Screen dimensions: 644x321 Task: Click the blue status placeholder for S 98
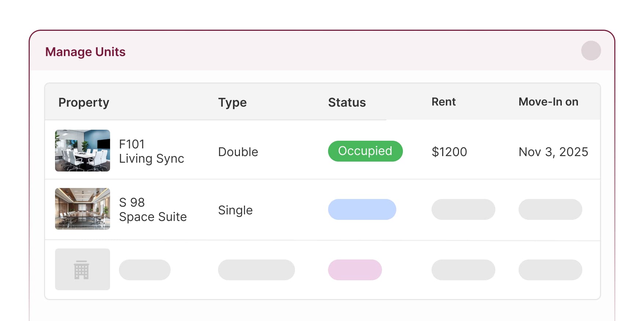[362, 210]
